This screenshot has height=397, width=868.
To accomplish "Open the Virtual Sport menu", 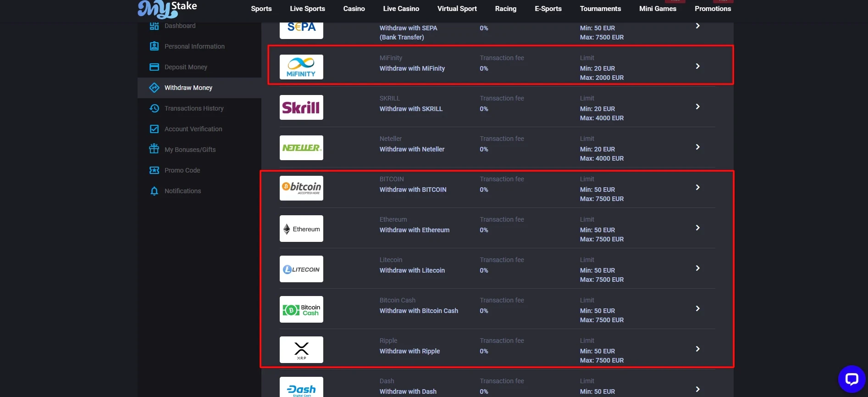I will 457,9.
